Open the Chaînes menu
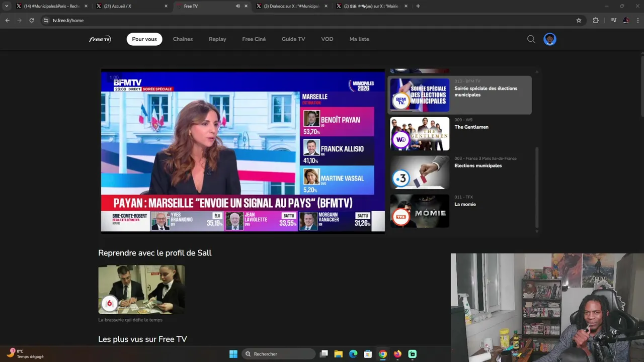Image resolution: width=644 pixels, height=362 pixels. point(183,39)
